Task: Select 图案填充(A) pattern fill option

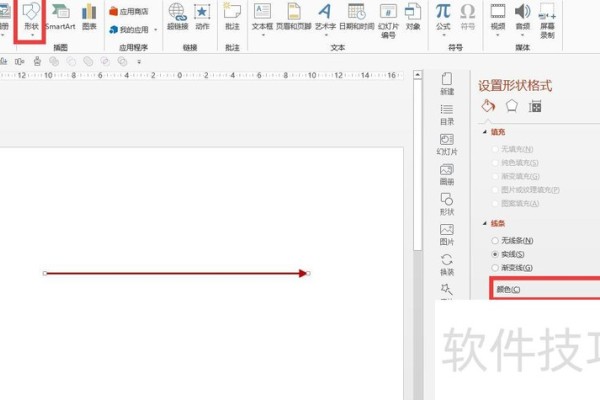Action: click(515, 203)
